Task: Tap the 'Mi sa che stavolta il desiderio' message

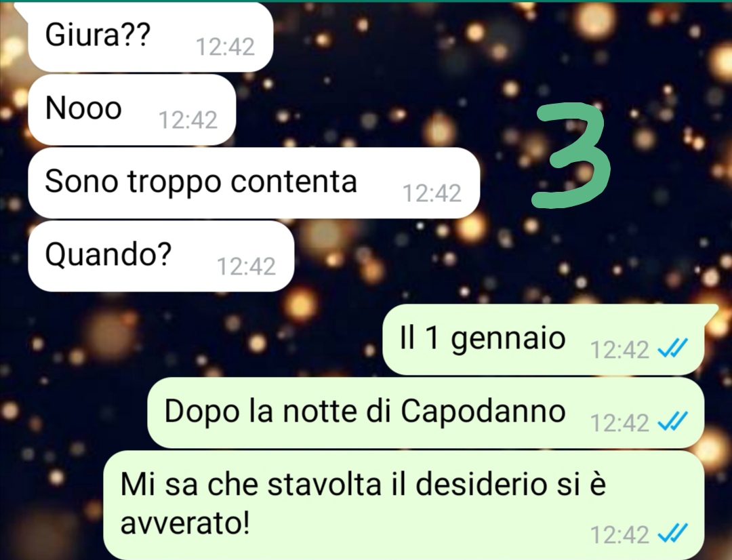Action: [x=404, y=505]
